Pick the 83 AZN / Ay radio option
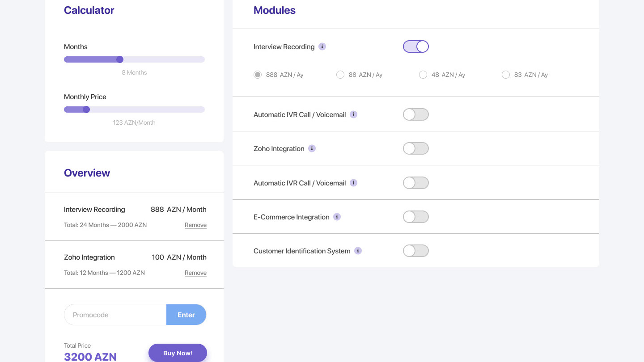The width and height of the screenshot is (644, 362). 506,75
